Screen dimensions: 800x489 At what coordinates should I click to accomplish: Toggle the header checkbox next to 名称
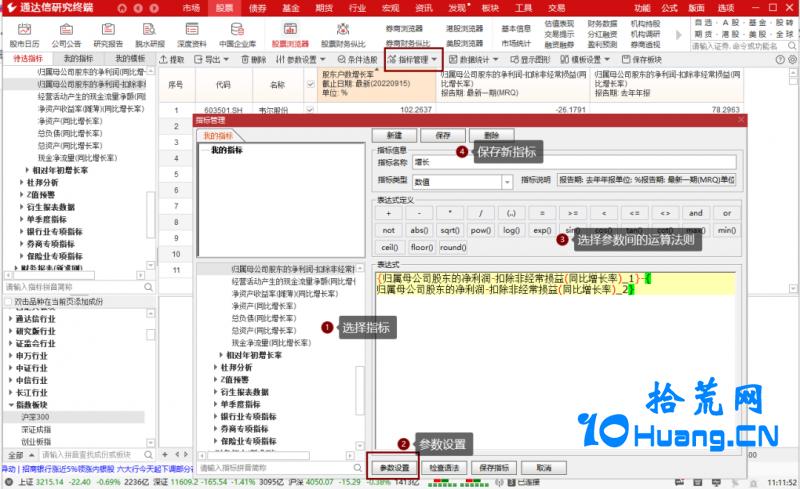point(310,84)
